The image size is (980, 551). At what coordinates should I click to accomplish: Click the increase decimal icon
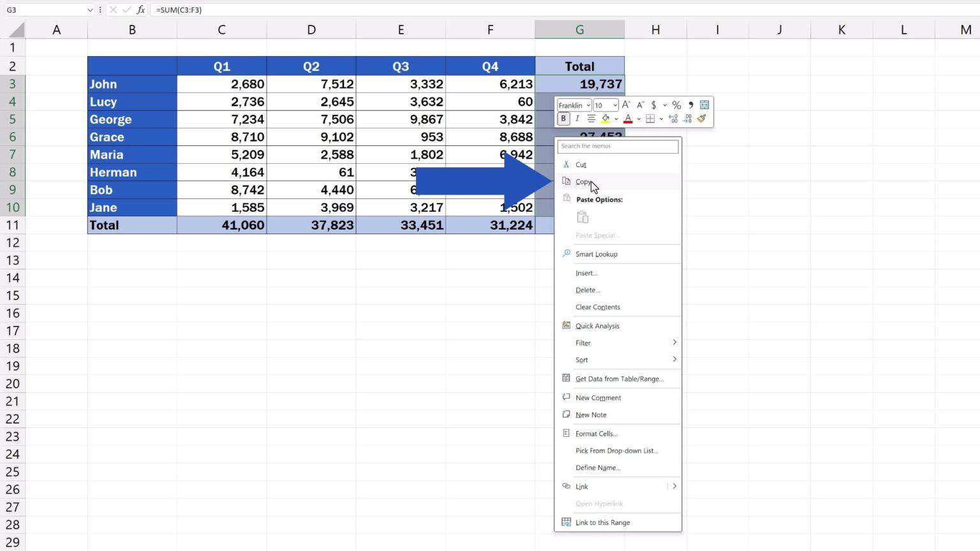[x=674, y=119]
